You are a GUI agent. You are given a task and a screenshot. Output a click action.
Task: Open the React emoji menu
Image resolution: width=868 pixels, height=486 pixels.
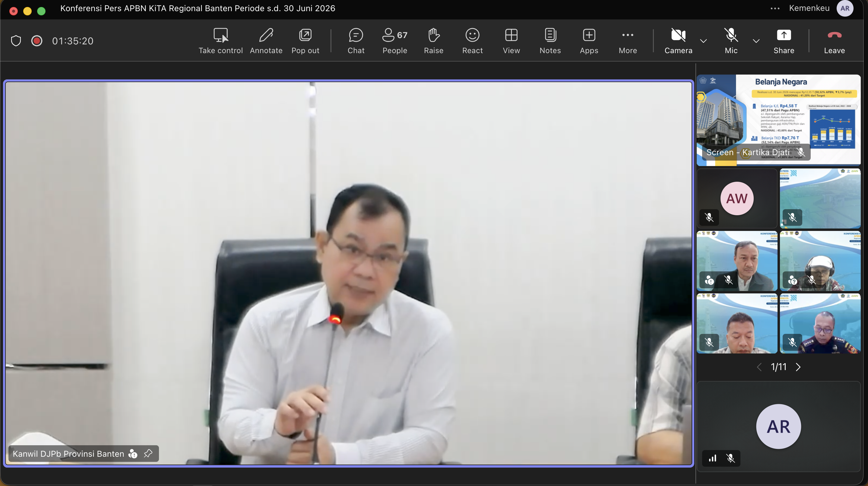[472, 41]
